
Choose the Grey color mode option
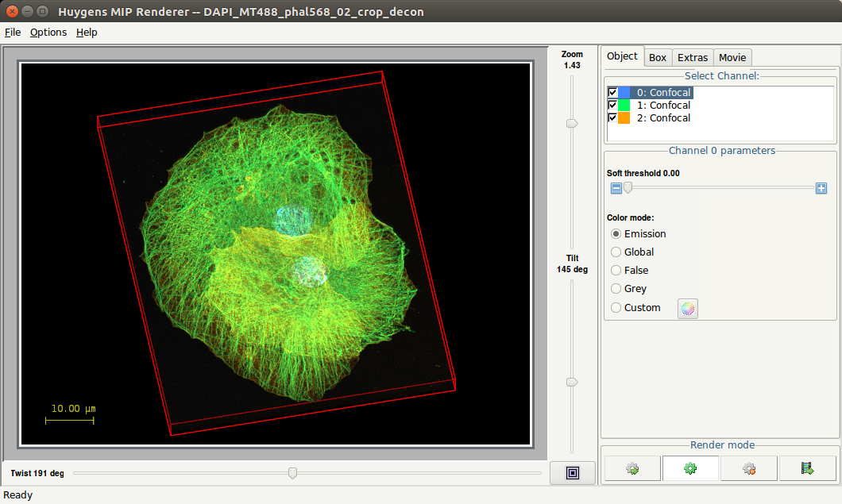click(616, 289)
